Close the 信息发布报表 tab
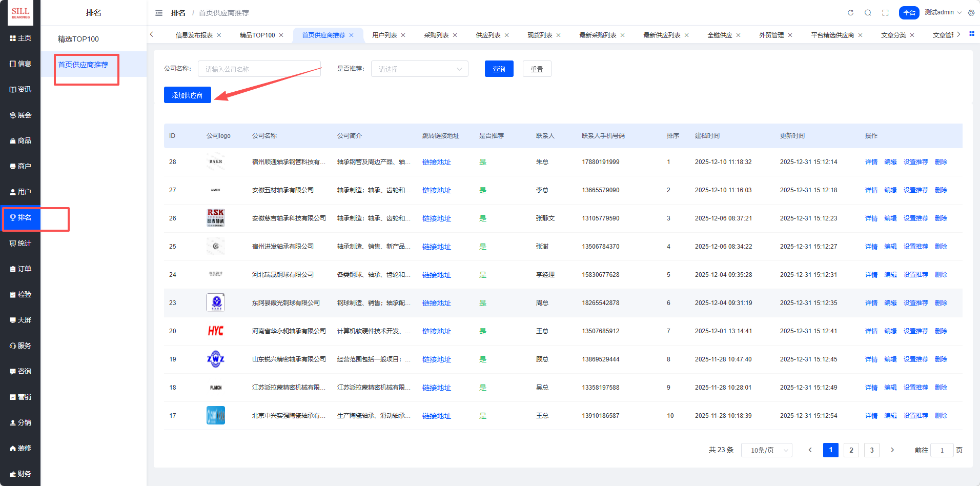980x486 pixels. (219, 35)
